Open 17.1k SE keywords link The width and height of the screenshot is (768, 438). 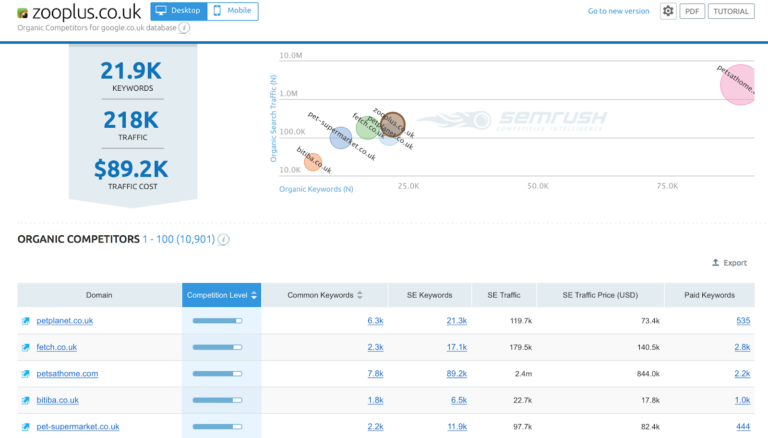456,347
